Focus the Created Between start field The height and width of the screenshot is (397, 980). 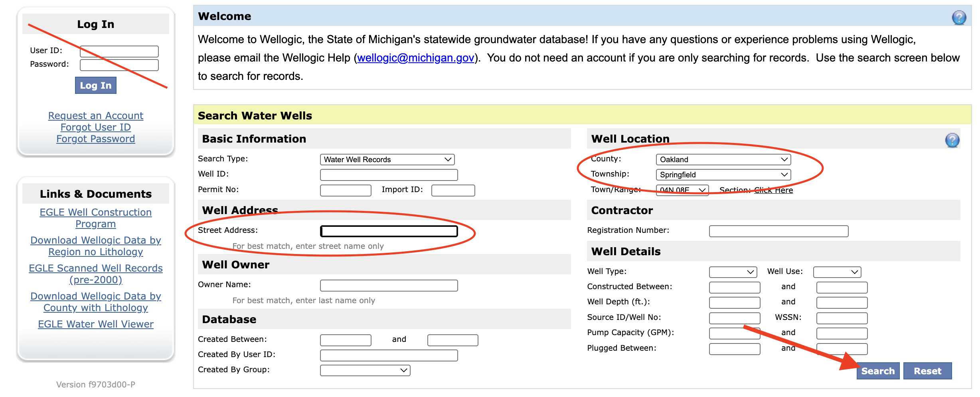pos(346,340)
